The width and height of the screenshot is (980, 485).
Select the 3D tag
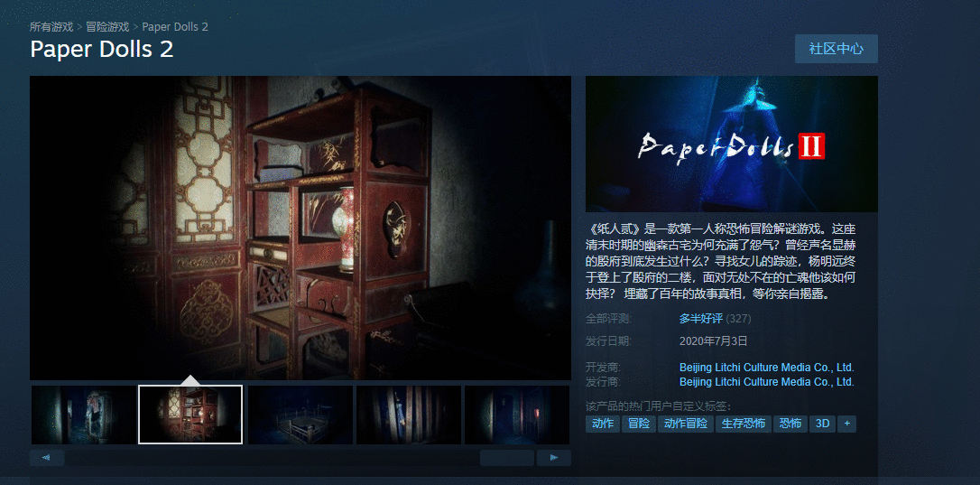tap(822, 424)
